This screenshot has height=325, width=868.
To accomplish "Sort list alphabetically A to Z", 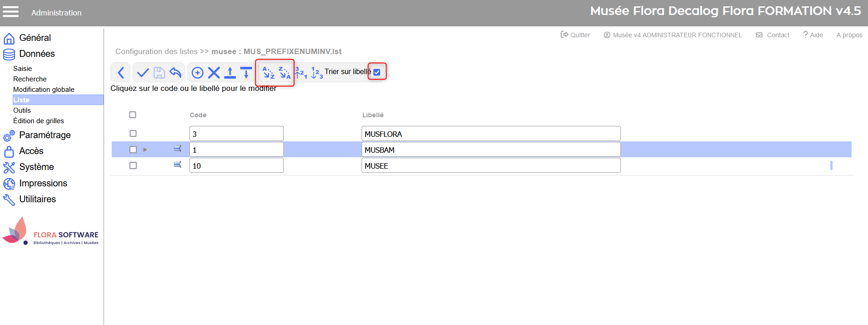I will [268, 73].
